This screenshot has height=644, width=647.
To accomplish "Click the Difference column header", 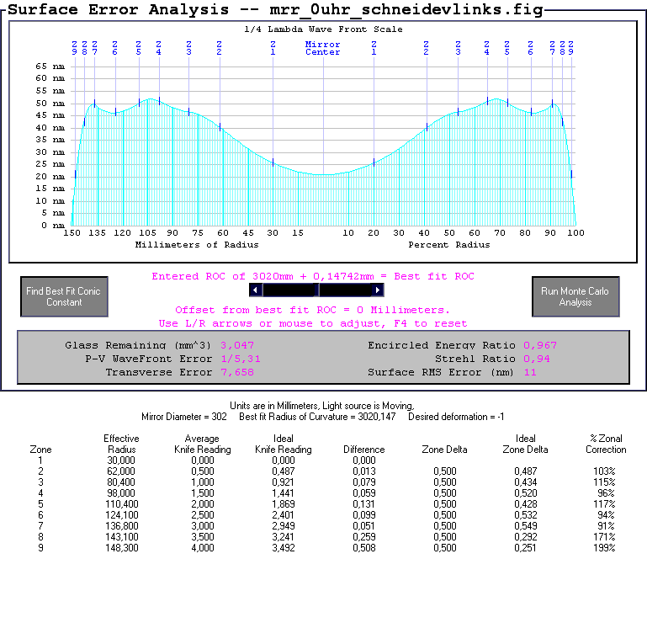I will click(364, 450).
